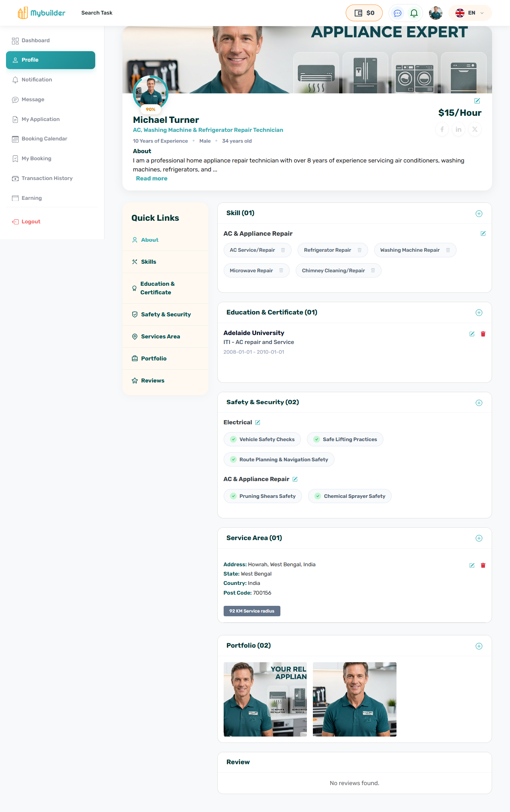Viewport: 510px width, 812px height.
Task: Click the Route Planning & Navigation Safety tag
Action: pos(279,459)
